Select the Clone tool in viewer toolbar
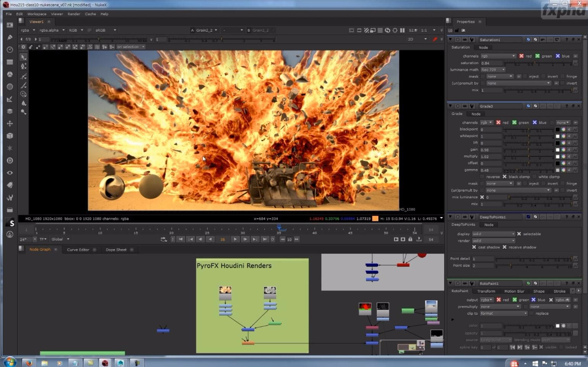This screenshot has width=588, height=367. pos(24,94)
